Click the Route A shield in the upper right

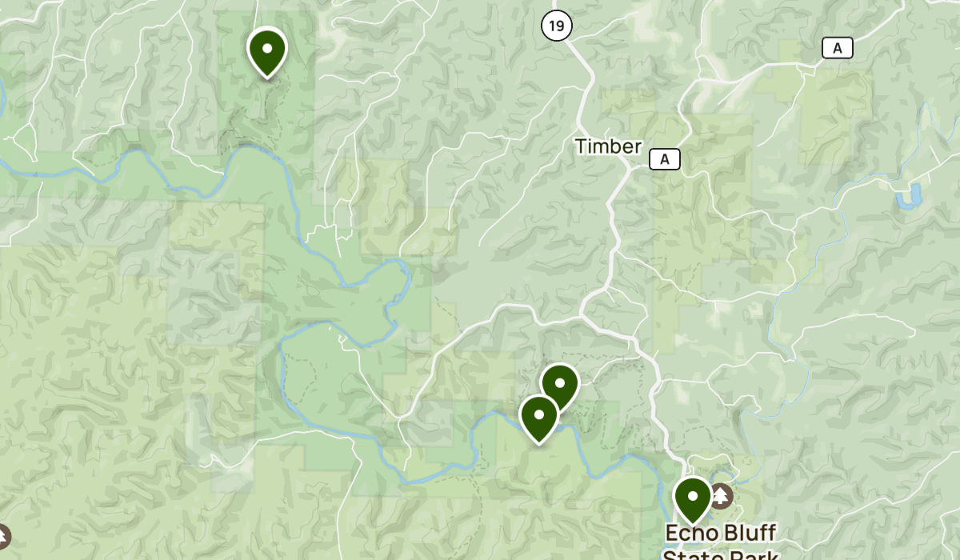point(837,48)
